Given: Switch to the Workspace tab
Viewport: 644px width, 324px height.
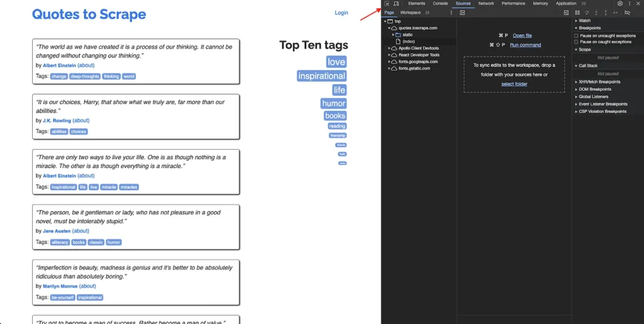Looking at the screenshot, I should pyautogui.click(x=411, y=13).
